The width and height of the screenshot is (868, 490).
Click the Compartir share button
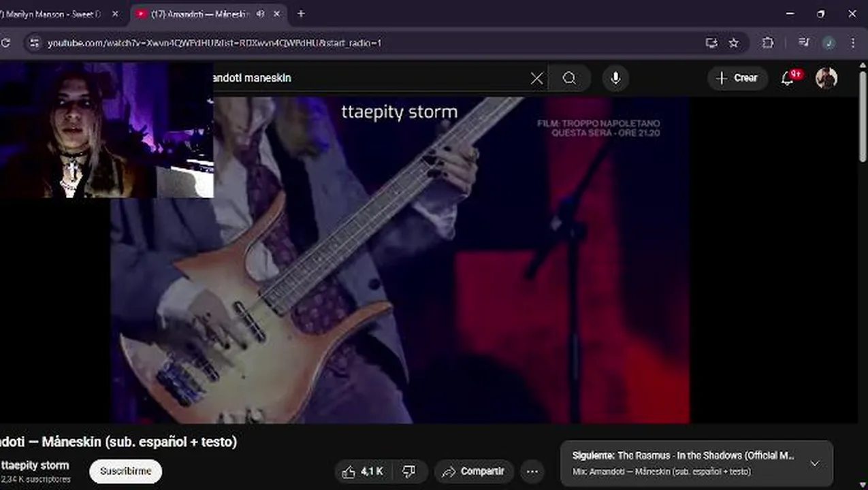(x=473, y=472)
